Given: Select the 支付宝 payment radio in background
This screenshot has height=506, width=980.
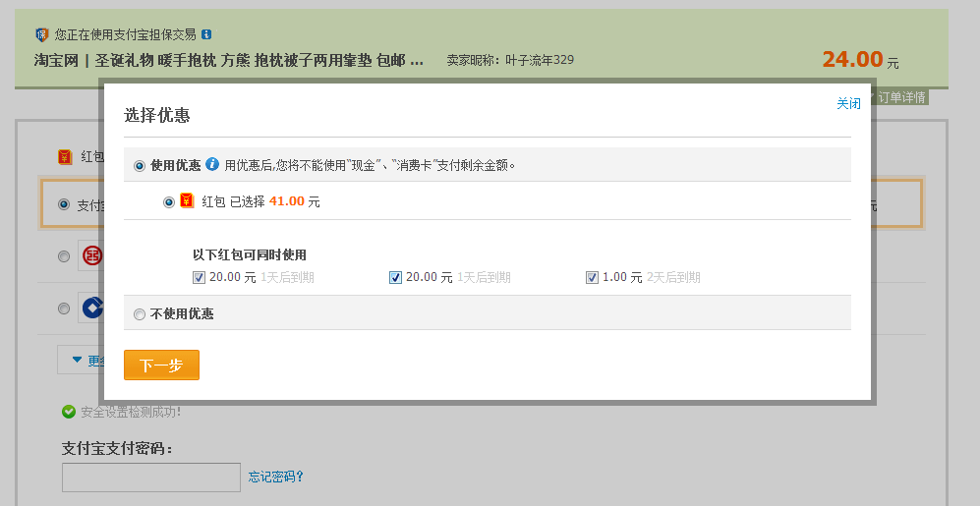Looking at the screenshot, I should [x=64, y=204].
